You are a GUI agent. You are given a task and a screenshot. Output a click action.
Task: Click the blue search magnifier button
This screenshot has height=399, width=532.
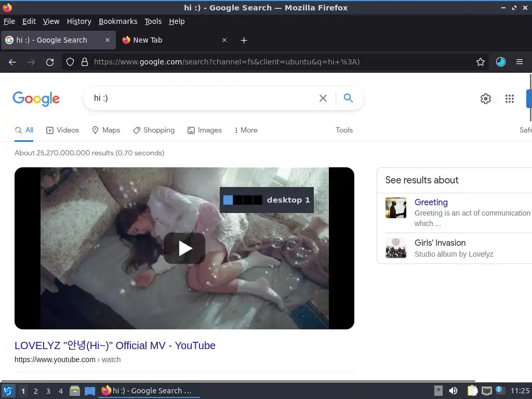click(348, 98)
